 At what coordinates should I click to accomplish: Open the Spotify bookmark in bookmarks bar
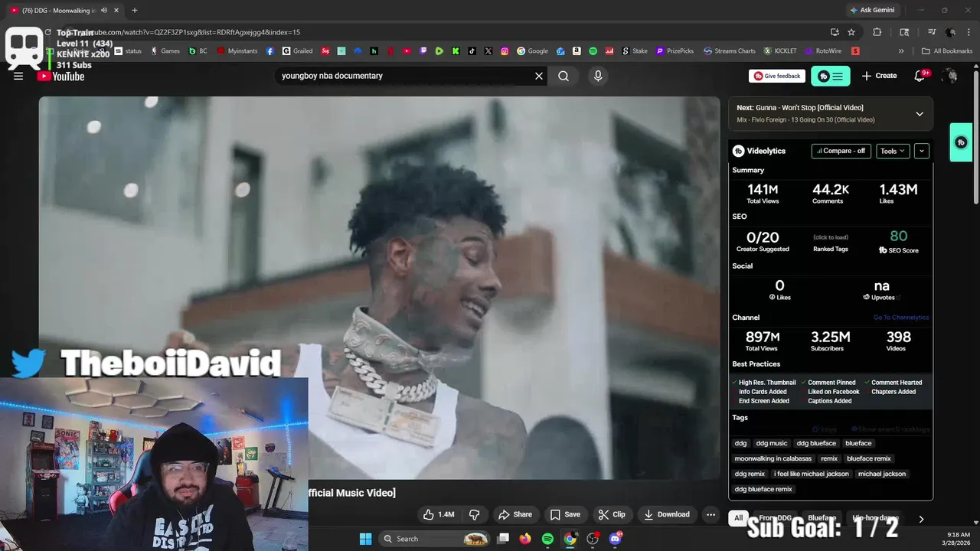point(593,51)
